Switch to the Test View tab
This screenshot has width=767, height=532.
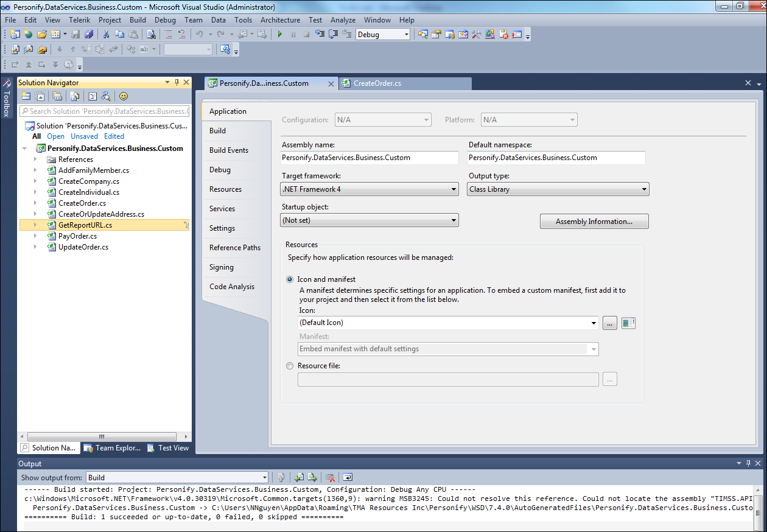169,448
